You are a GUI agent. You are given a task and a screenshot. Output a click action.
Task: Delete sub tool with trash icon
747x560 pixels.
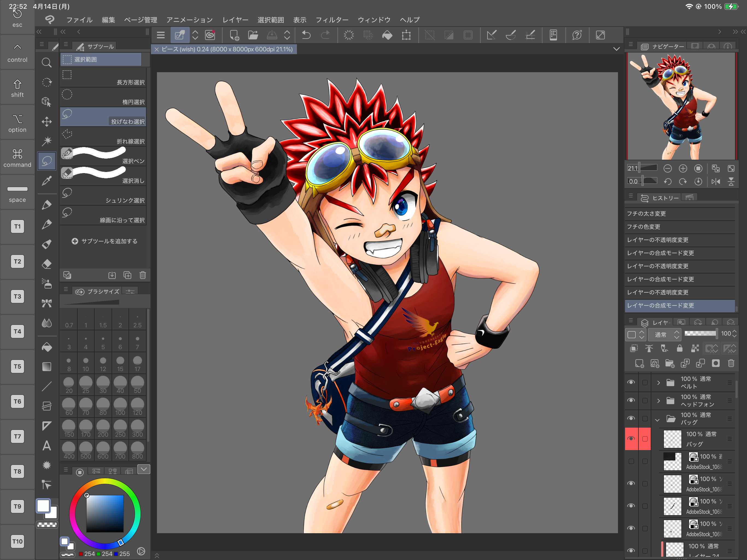pos(143,275)
